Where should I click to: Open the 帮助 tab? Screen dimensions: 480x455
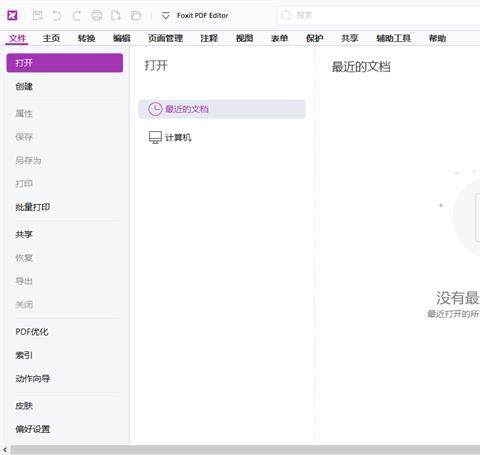(x=437, y=38)
